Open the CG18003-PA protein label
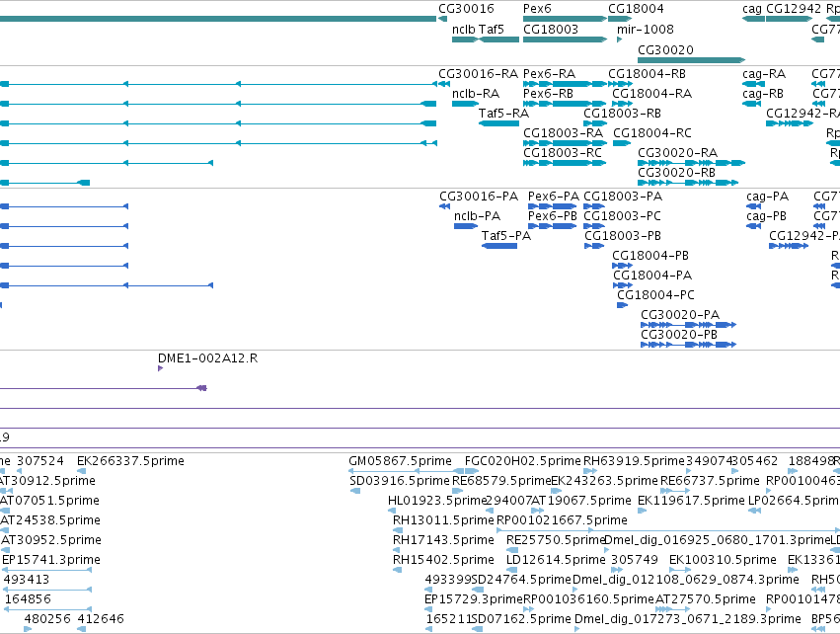The height and width of the screenshot is (634, 840). (623, 197)
